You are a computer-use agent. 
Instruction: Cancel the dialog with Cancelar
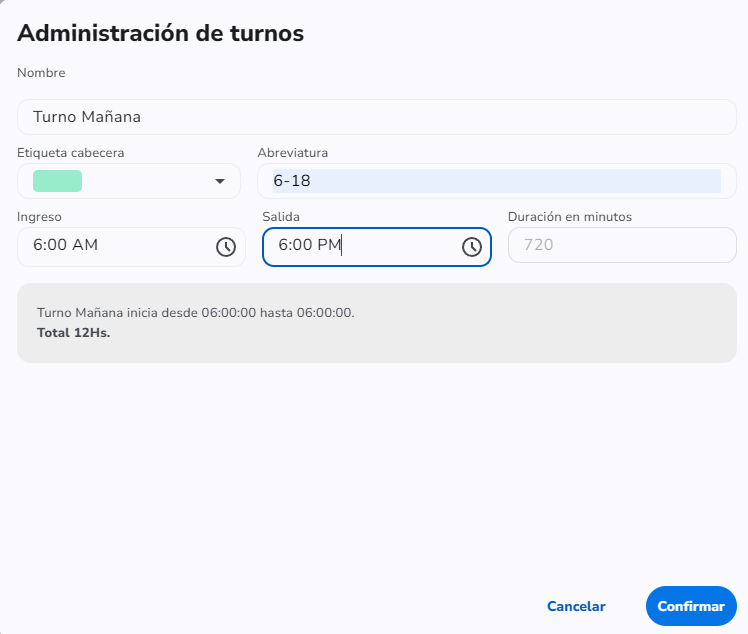pos(576,606)
